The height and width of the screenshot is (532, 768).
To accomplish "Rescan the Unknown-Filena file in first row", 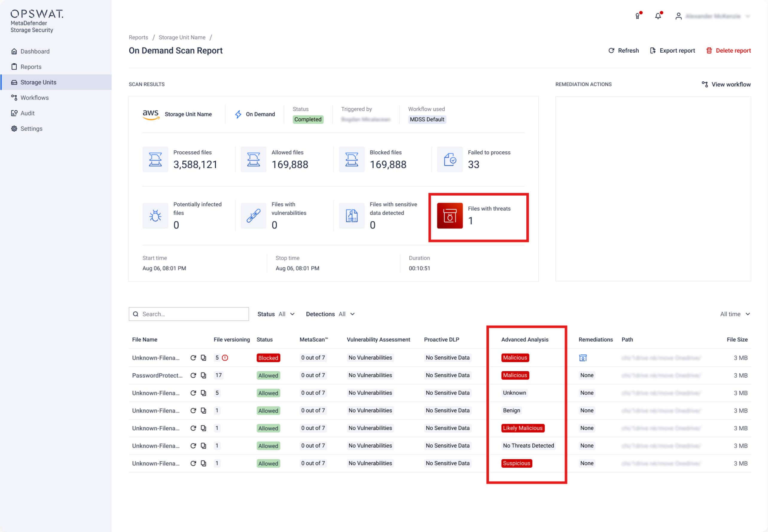I will click(193, 358).
